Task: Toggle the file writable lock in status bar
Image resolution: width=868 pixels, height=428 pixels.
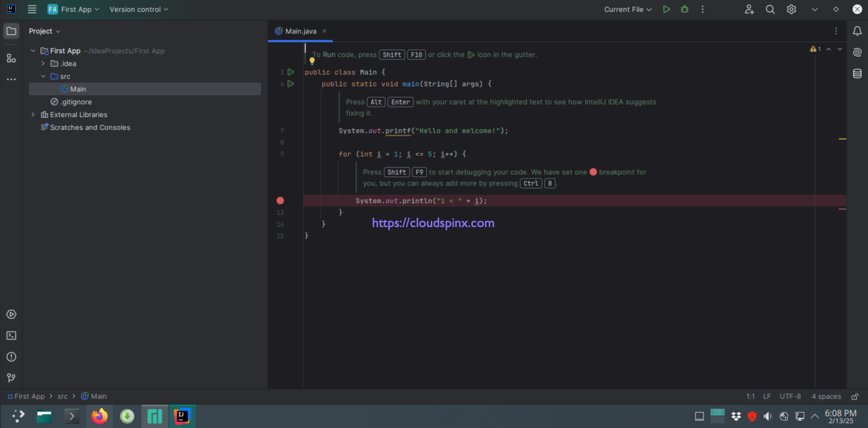Action: pyautogui.click(x=855, y=396)
